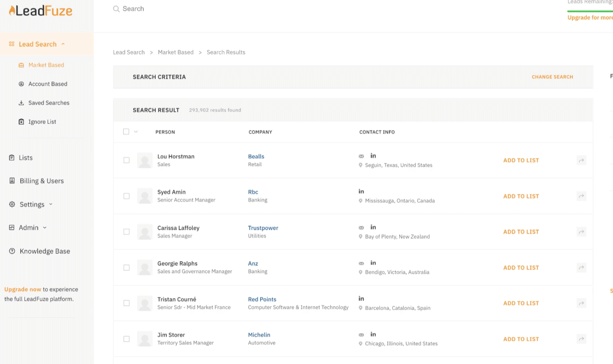The width and height of the screenshot is (613, 364).
Task: Click share arrow for Lou Horstman
Action: [x=582, y=160]
